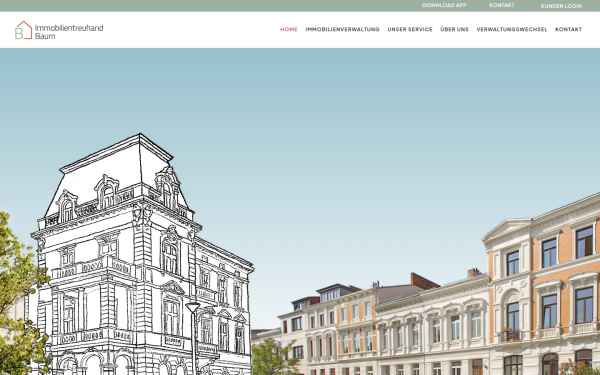The image size is (600, 375).
Task: Click the red brick chimney on rooftop
Action: click(x=424, y=280)
